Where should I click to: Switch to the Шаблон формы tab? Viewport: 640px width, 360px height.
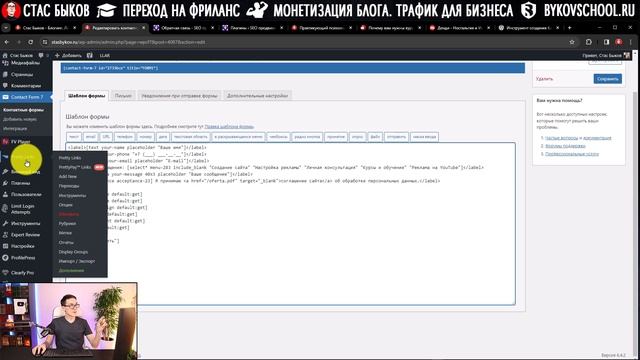[x=87, y=96]
